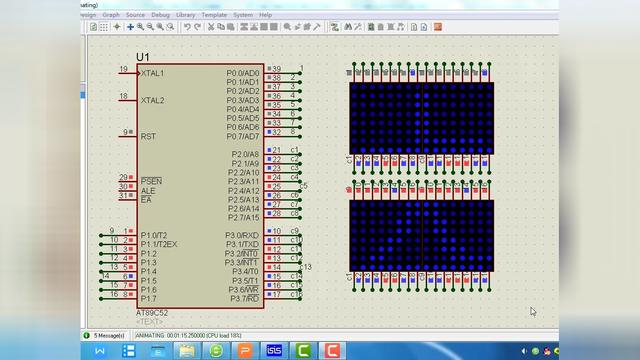
Task: Click the bill of materials icon
Action: 414,27
